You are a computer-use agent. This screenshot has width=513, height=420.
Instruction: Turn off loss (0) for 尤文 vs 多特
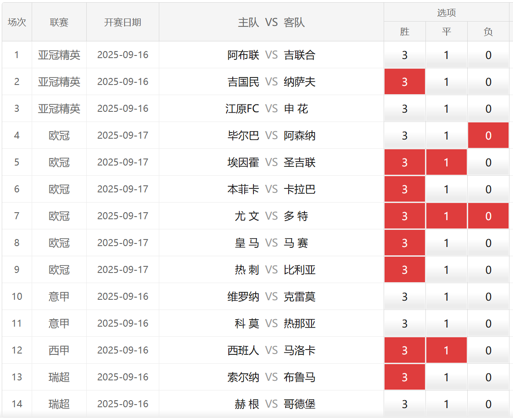488,216
